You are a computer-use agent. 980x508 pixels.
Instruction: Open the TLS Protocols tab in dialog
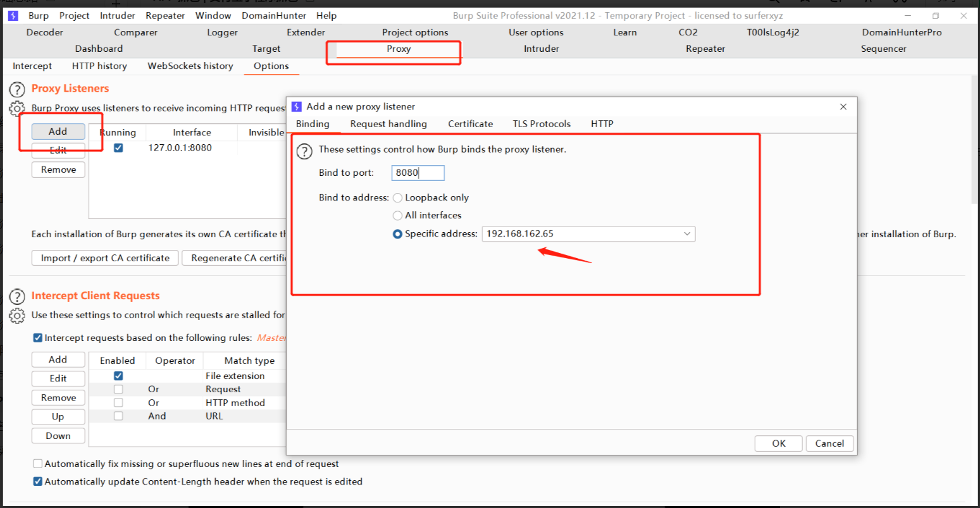[542, 124]
